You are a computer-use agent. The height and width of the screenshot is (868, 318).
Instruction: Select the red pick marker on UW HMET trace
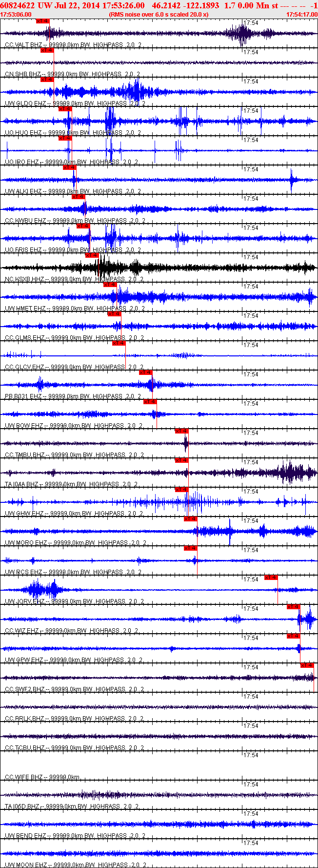[x=110, y=285]
